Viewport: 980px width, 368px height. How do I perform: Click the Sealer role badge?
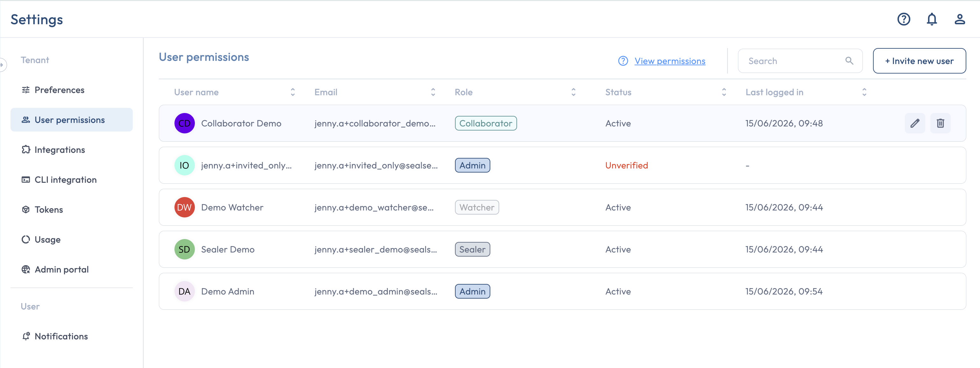[x=472, y=249]
